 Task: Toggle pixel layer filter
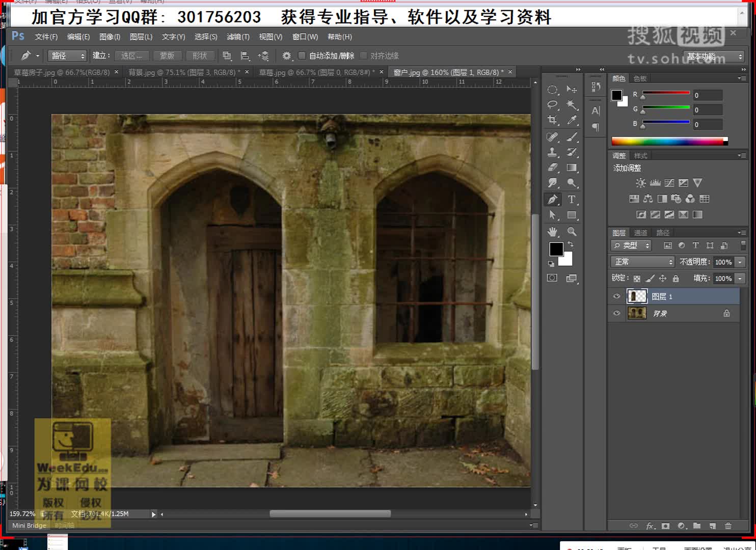point(668,245)
